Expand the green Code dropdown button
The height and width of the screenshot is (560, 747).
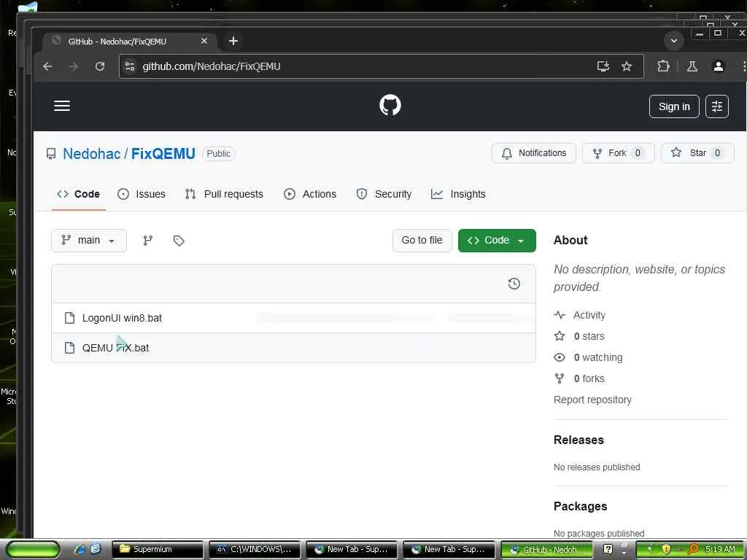tap(497, 241)
